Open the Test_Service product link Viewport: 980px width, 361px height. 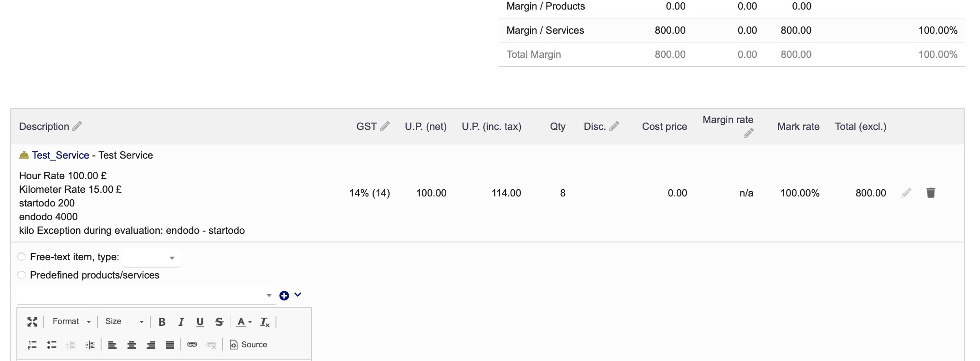tap(60, 155)
